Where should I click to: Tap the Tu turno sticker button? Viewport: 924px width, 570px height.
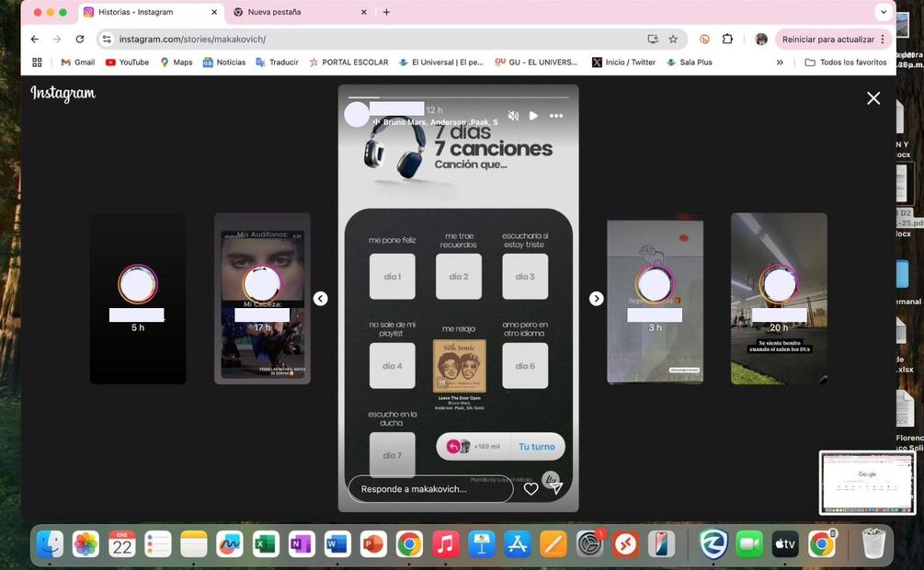[536, 447]
